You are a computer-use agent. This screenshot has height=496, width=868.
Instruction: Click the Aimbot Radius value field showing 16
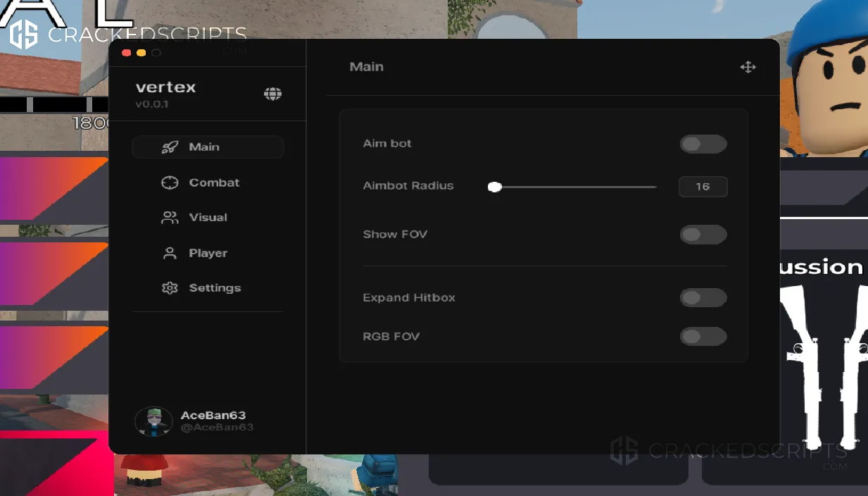tap(703, 187)
